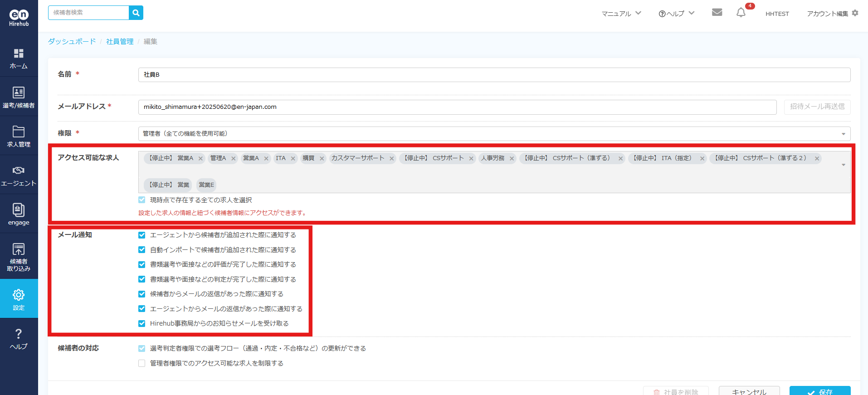
Task: Click the search magnifier button
Action: (136, 13)
